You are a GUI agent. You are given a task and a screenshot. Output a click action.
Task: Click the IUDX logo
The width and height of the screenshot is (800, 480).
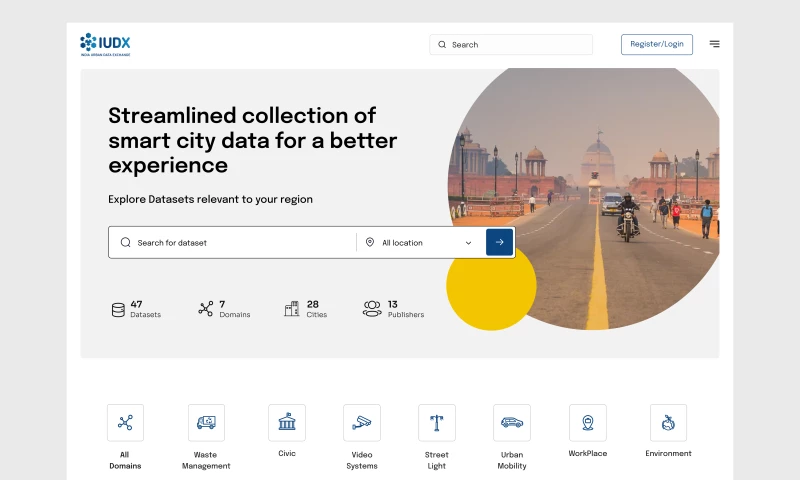[x=105, y=44]
